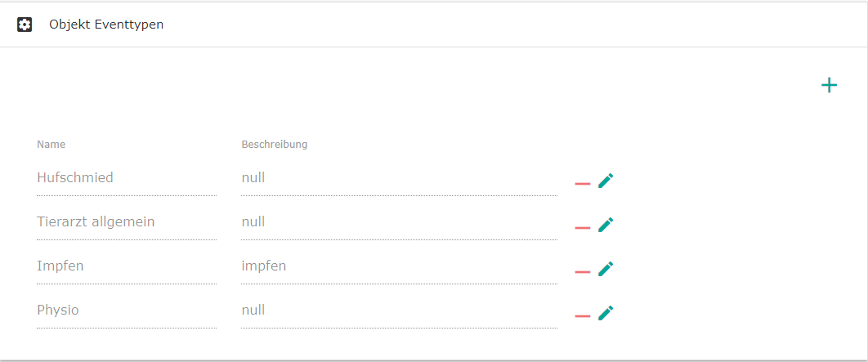Click the gear icon beside Objekt Eventtypen
The image size is (868, 362).
(x=25, y=25)
